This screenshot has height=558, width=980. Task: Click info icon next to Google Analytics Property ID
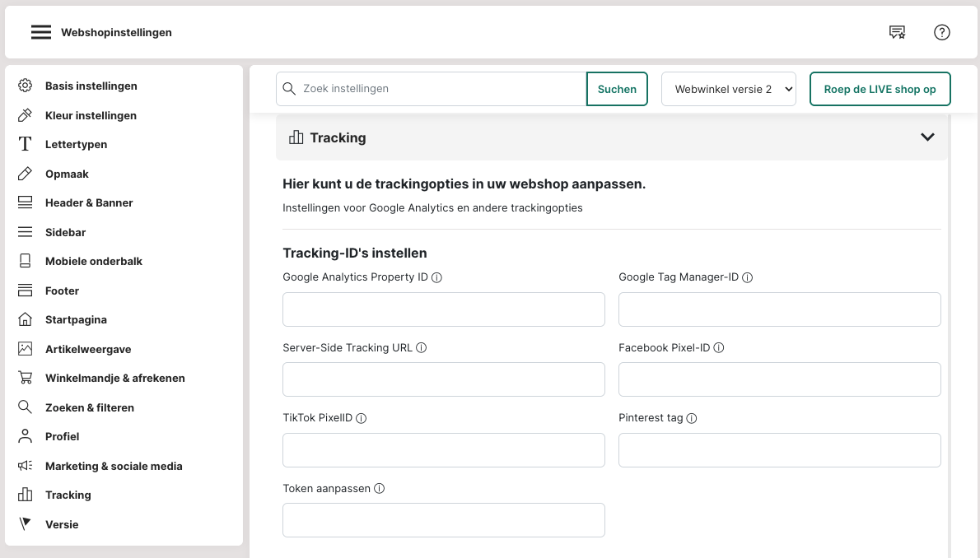coord(437,277)
